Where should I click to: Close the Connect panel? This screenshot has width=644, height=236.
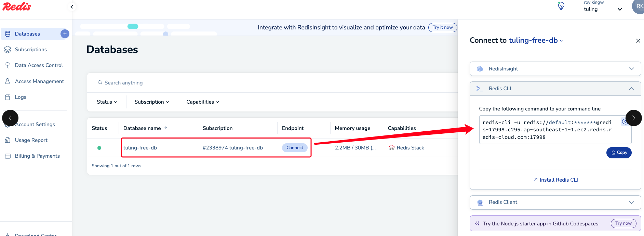[x=638, y=41]
